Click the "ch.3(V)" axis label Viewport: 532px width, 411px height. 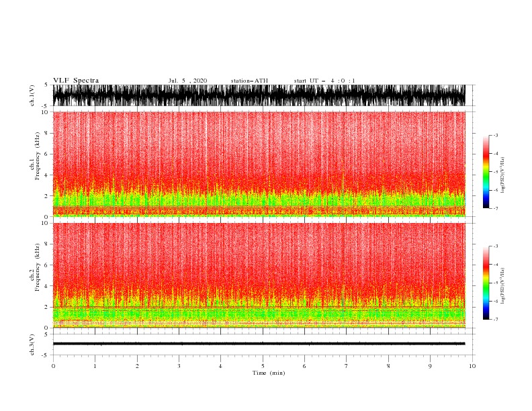coord(32,345)
